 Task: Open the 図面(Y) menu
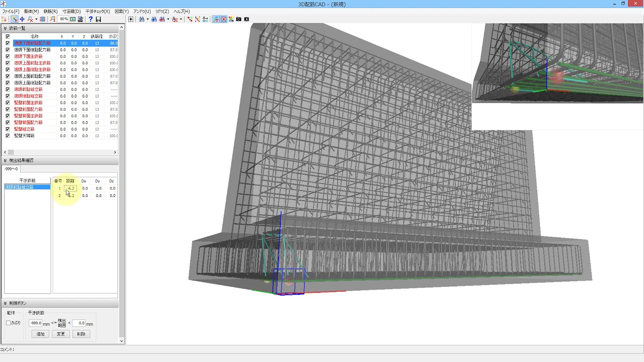(122, 11)
